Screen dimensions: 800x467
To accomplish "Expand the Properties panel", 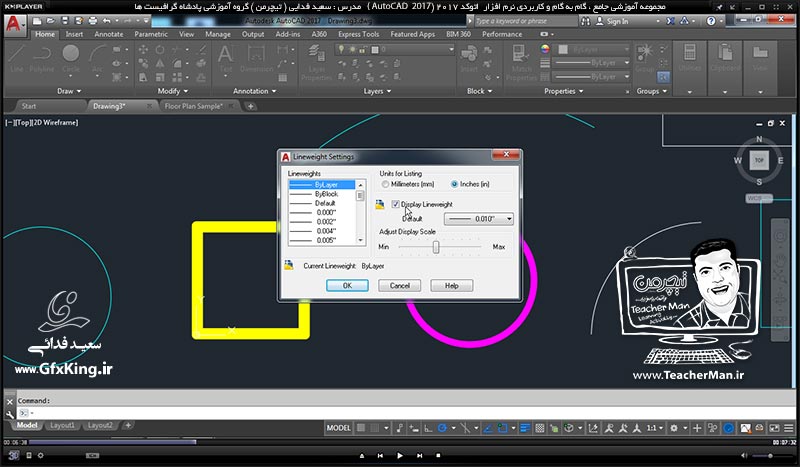I will click(x=563, y=91).
